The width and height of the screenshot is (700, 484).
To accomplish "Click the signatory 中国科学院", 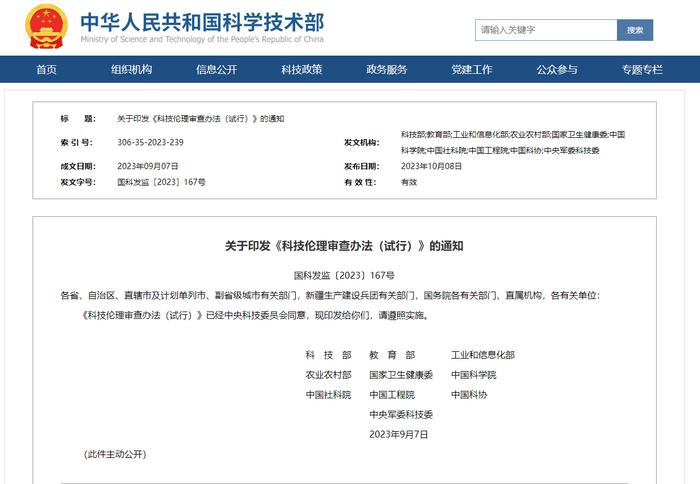I will 474,375.
